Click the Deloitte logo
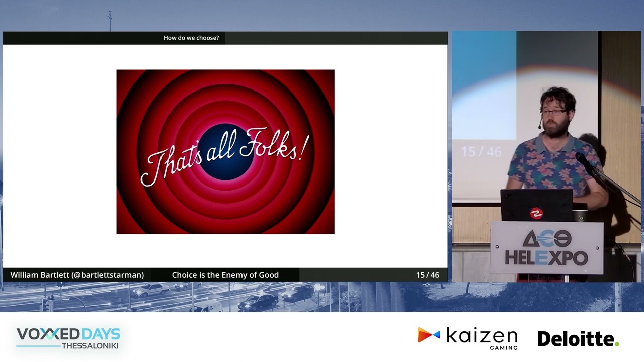This screenshot has width=644, height=362. pyautogui.click(x=578, y=339)
